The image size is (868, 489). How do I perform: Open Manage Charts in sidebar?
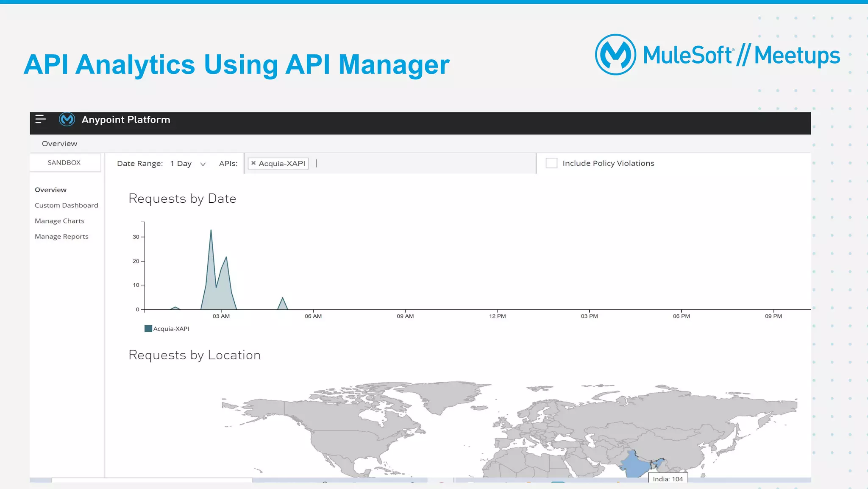point(59,221)
